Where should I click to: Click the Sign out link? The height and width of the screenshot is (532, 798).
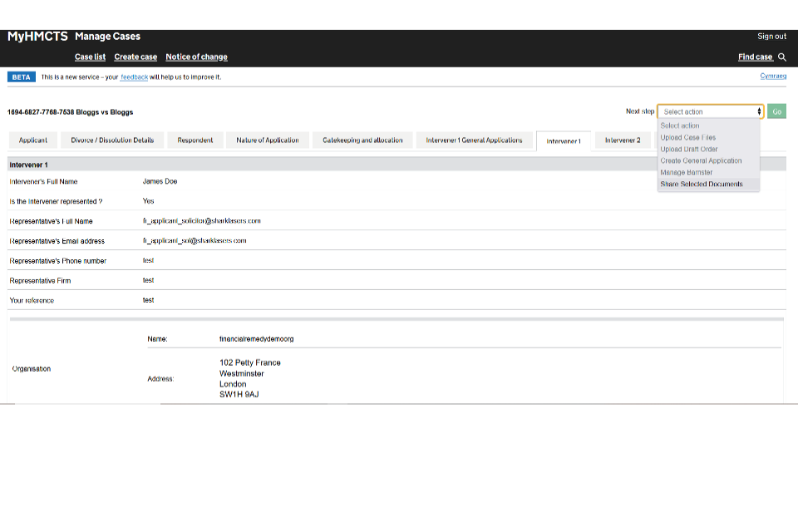771,37
